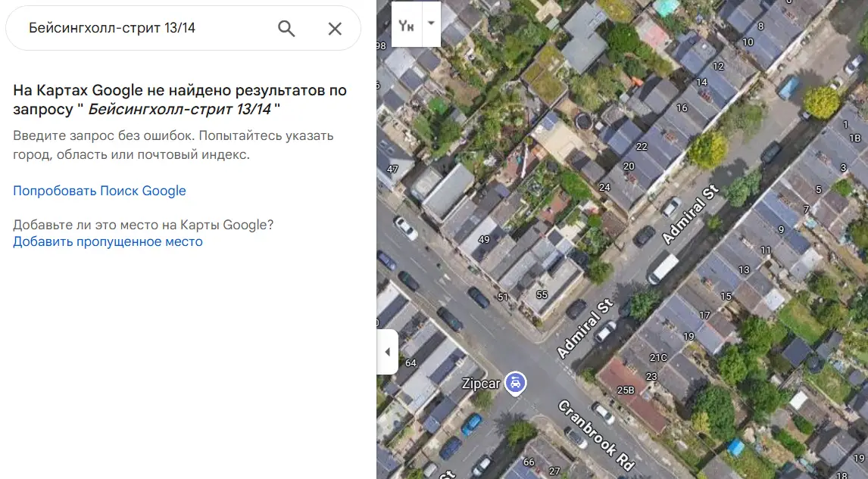The height and width of the screenshot is (479, 868).
Task: Select house number 55 on the map
Action: tap(542, 294)
